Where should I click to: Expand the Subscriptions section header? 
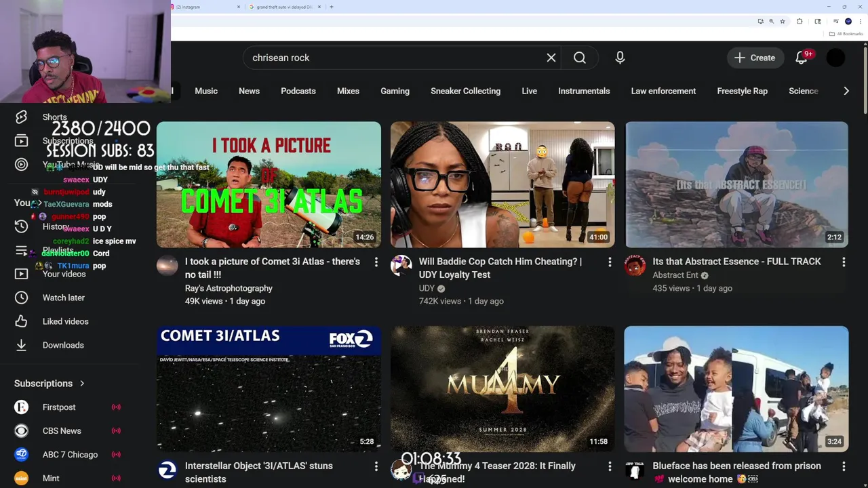(50, 384)
